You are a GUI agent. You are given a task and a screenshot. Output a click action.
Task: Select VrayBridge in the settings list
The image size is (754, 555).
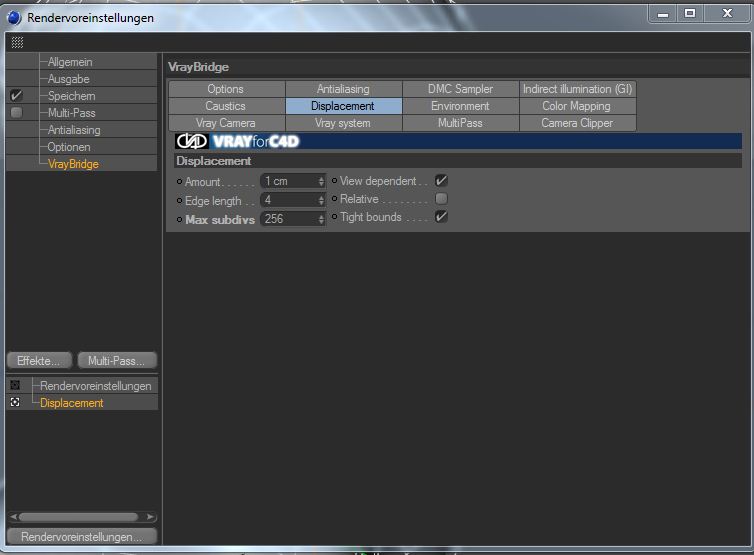click(x=73, y=164)
